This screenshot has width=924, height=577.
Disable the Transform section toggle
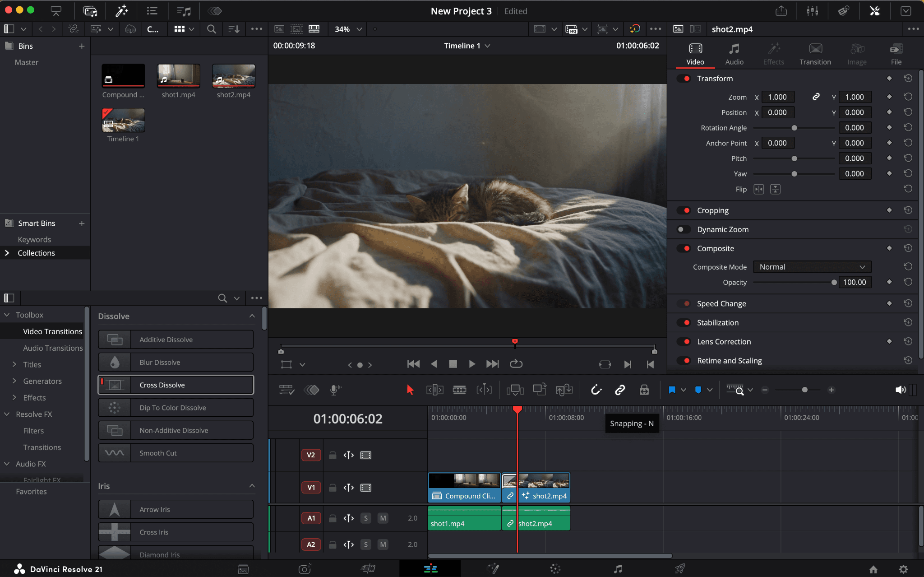coord(684,79)
